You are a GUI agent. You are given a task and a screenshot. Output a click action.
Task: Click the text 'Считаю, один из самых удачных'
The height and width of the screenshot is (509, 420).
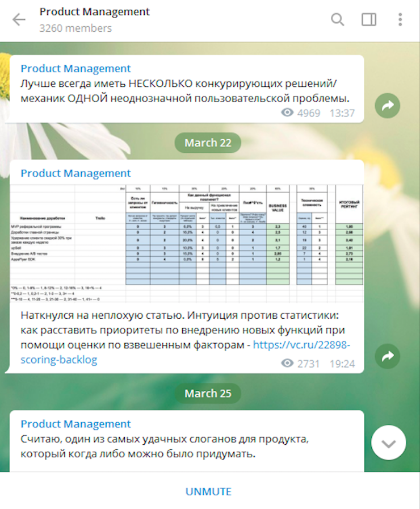tap(165, 447)
